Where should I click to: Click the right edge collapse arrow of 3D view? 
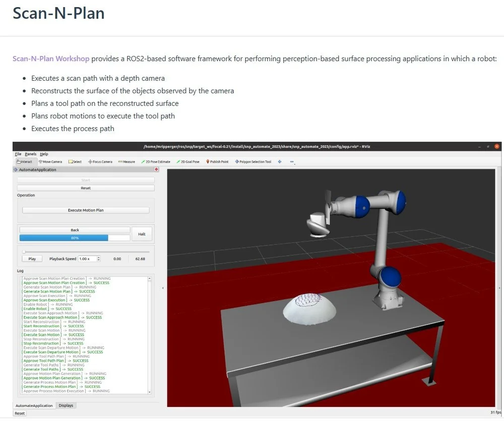click(x=499, y=288)
